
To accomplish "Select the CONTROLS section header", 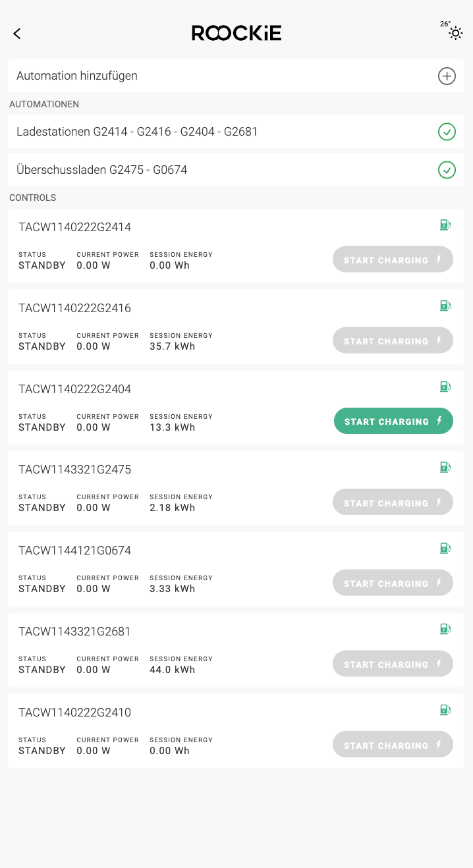I will click(x=32, y=198).
